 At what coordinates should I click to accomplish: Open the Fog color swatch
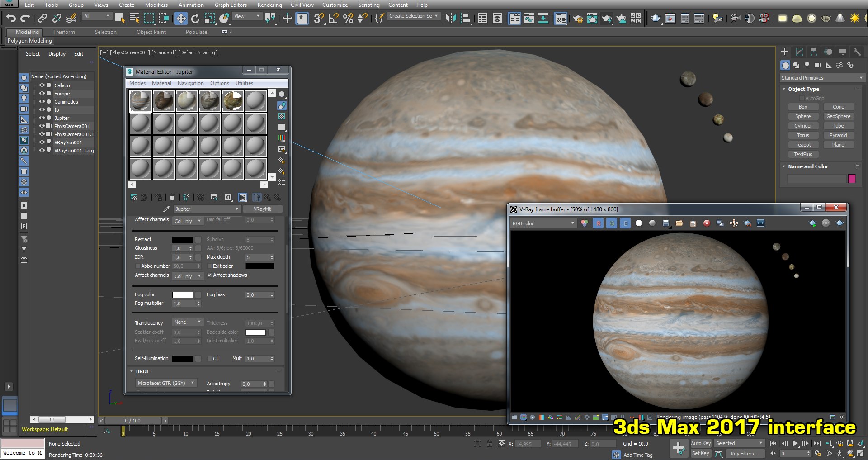pyautogui.click(x=183, y=295)
